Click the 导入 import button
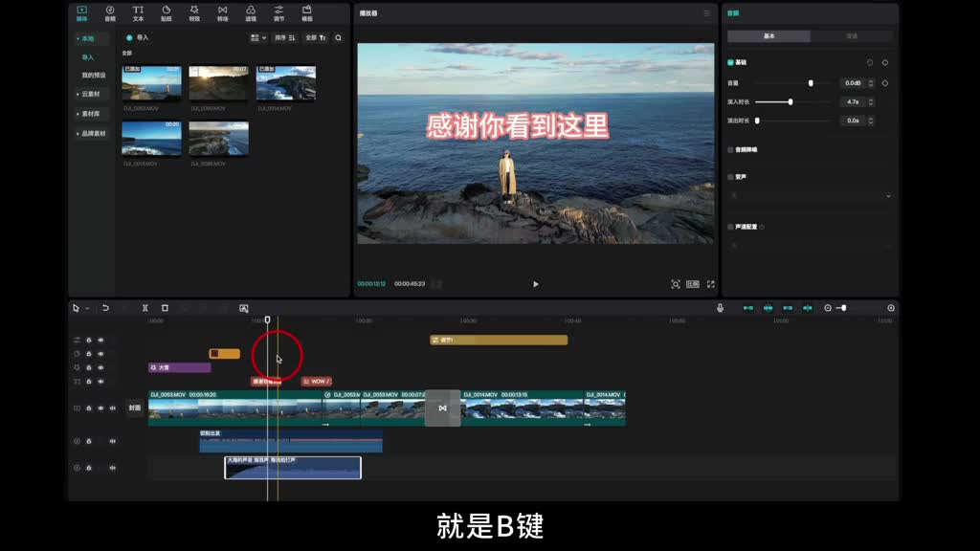 click(138, 38)
